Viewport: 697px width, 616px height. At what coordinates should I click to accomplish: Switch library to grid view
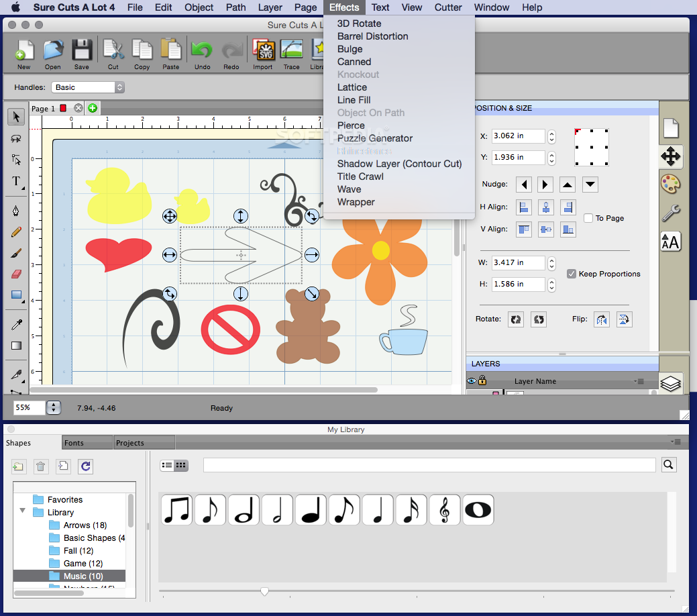[x=181, y=465]
